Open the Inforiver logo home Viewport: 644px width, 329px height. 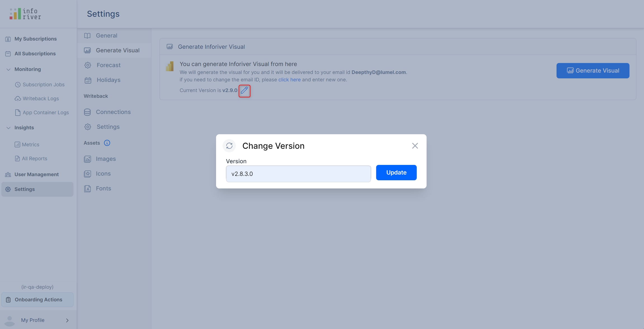(x=25, y=14)
